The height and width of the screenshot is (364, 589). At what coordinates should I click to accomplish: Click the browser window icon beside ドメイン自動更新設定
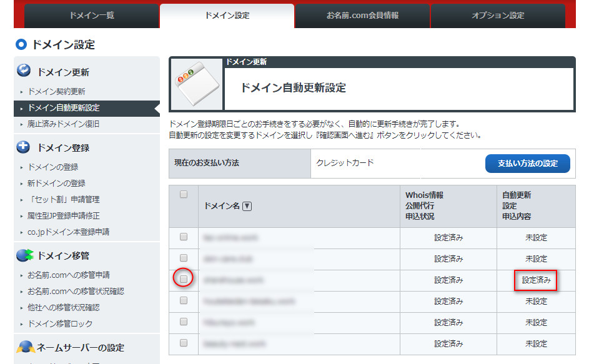[x=196, y=85]
